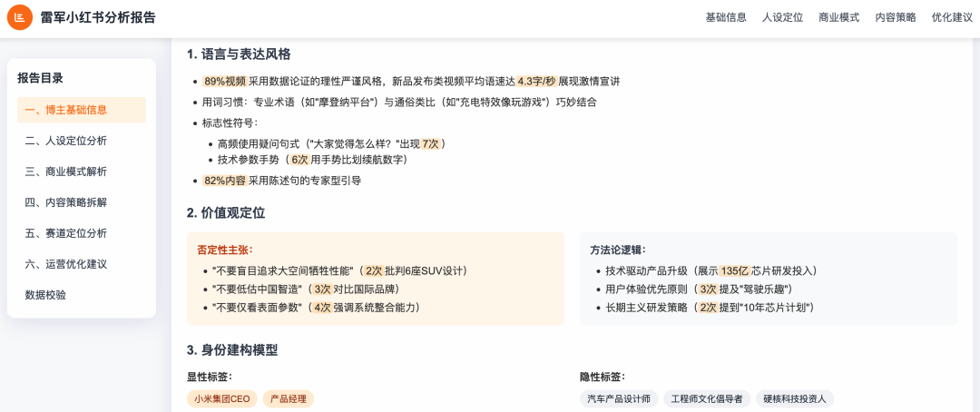
Task: Select 商业模式 in top navigation
Action: click(x=838, y=17)
